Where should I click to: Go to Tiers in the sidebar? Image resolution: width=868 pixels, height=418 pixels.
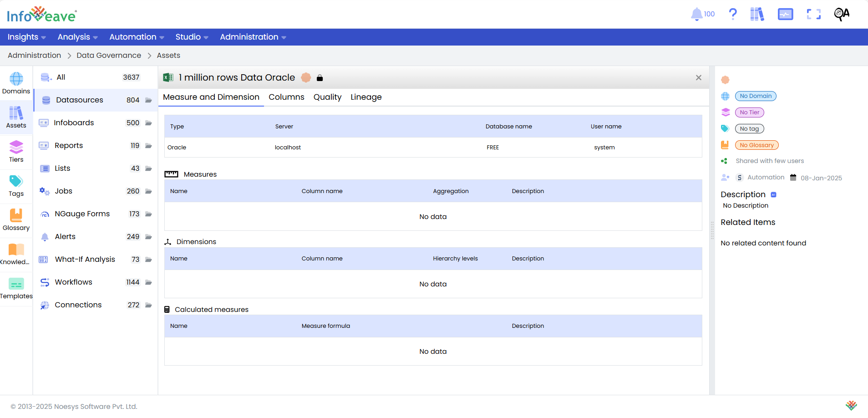pyautogui.click(x=16, y=152)
